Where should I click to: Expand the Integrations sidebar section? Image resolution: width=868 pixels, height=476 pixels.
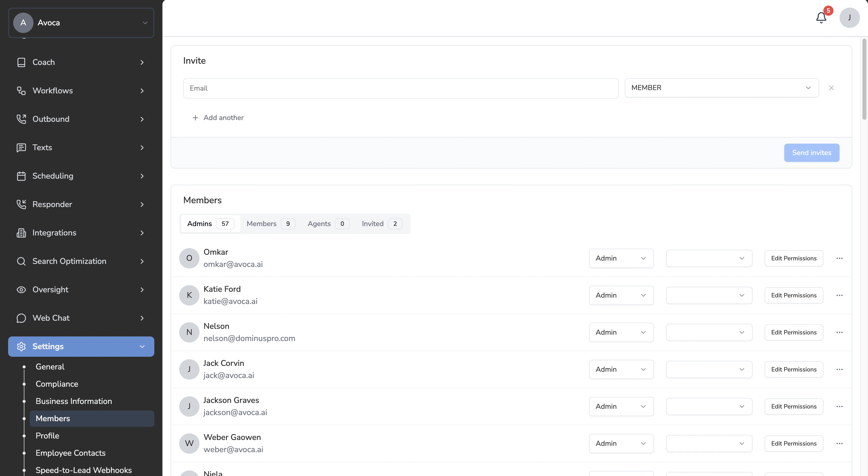(x=81, y=233)
